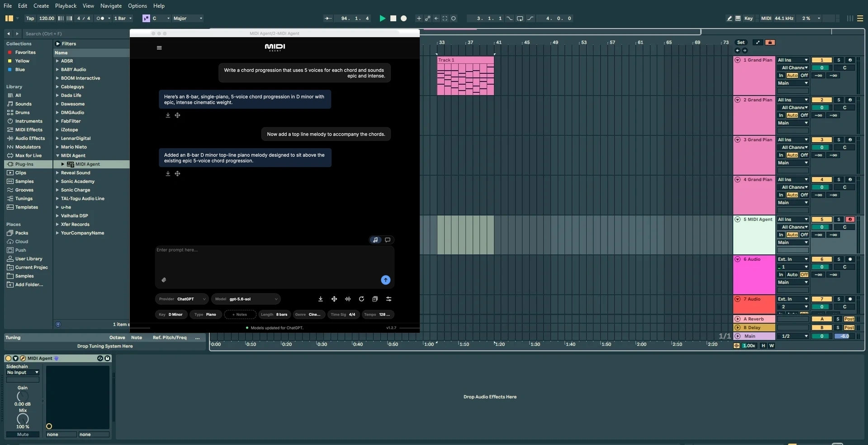Click the Lock Envelopes lock icon
This screenshot has width=868, height=445.
(770, 43)
